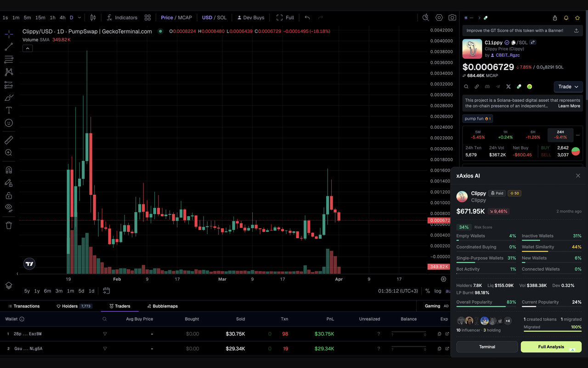Image resolution: width=588 pixels, height=368 pixels.
Task: Remove drawings with the trash icon
Action: click(x=9, y=225)
